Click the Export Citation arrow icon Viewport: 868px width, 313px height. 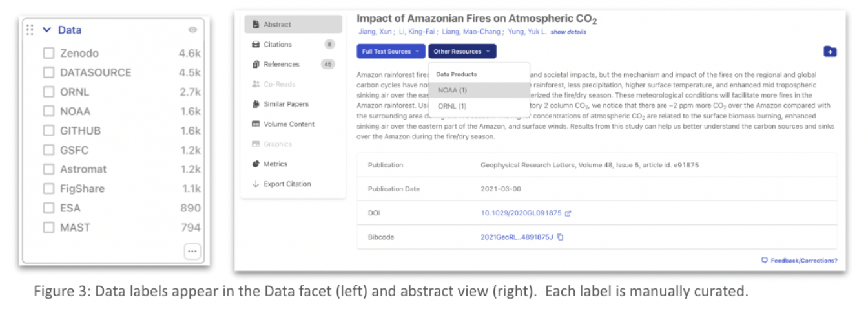256,184
